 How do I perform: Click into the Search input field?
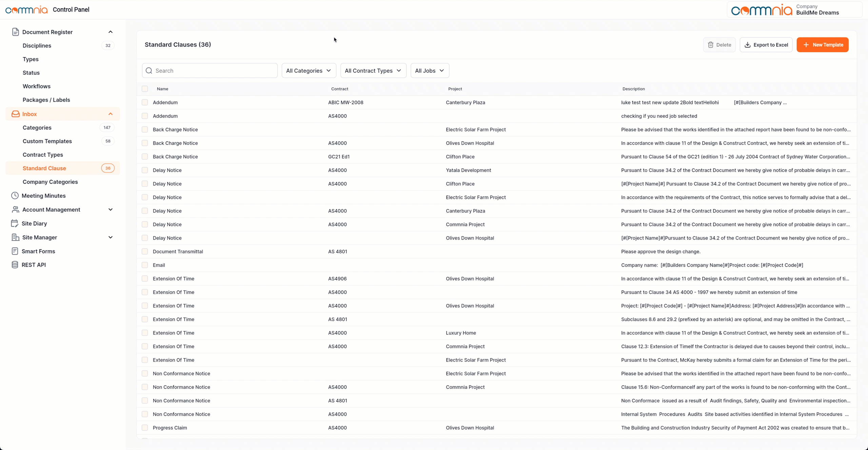(x=214, y=70)
